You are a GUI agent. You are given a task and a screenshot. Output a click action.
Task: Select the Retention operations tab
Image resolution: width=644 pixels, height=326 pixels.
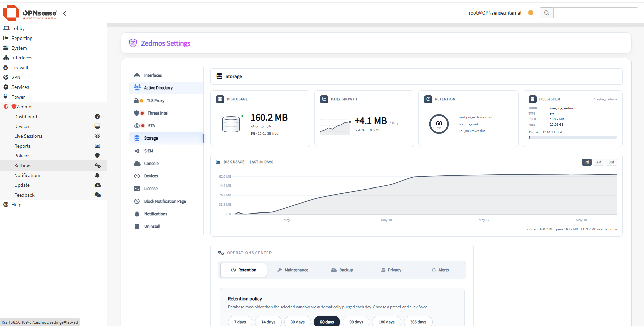[243, 270]
